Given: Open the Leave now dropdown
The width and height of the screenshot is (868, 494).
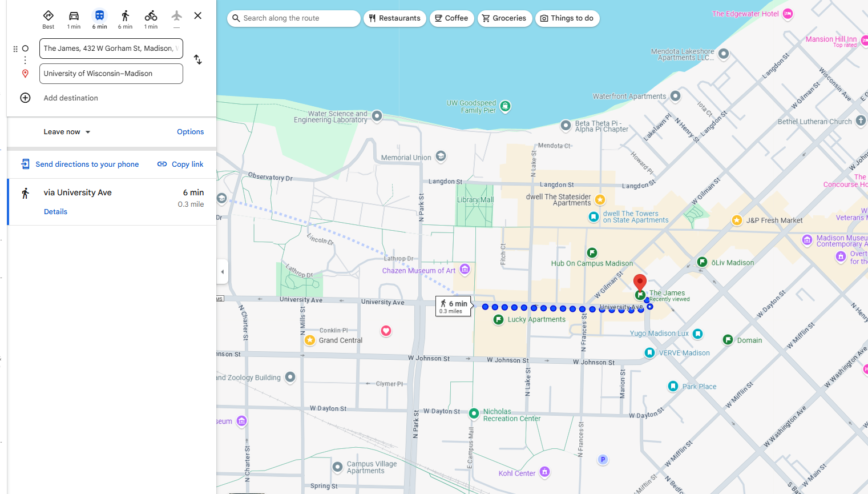Looking at the screenshot, I should (67, 132).
